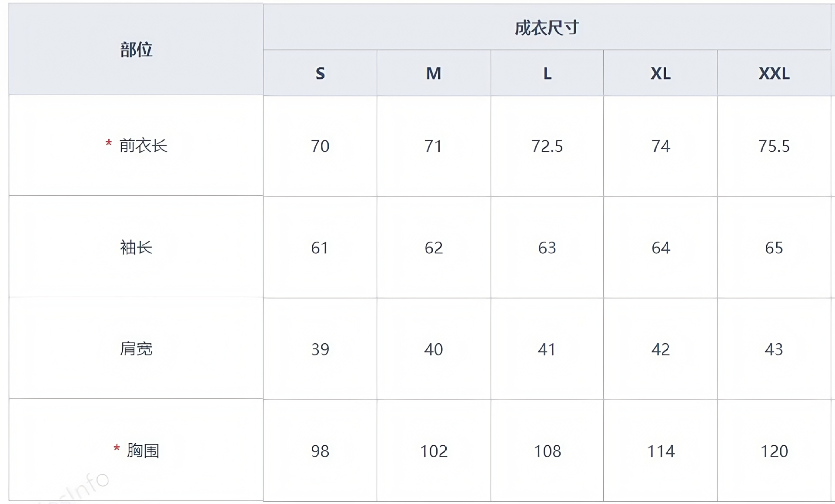Viewport: 835px width, 504px height.
Task: Click the 胸围 row label text
Action: 143,451
